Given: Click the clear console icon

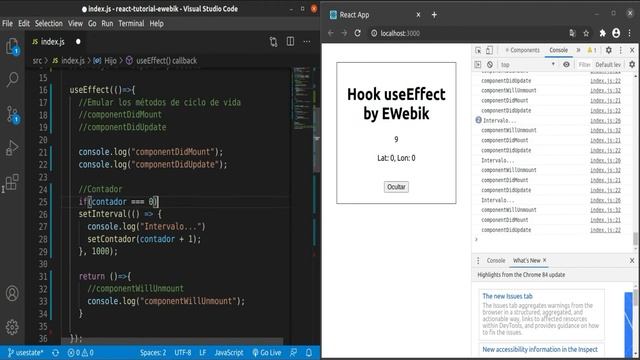Looking at the screenshot, I should [x=490, y=64].
